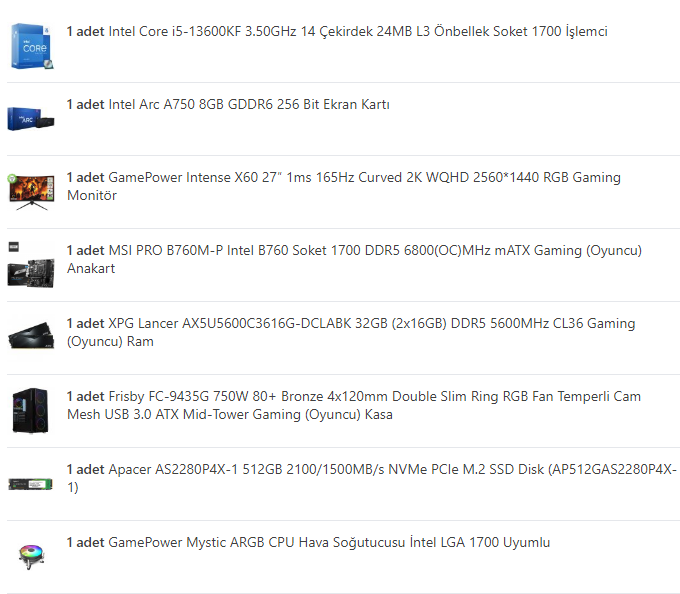Open the Apacer AS2280P4X-1 512GB SSD title
This screenshot has width=680, height=594.
pyautogui.click(x=392, y=469)
